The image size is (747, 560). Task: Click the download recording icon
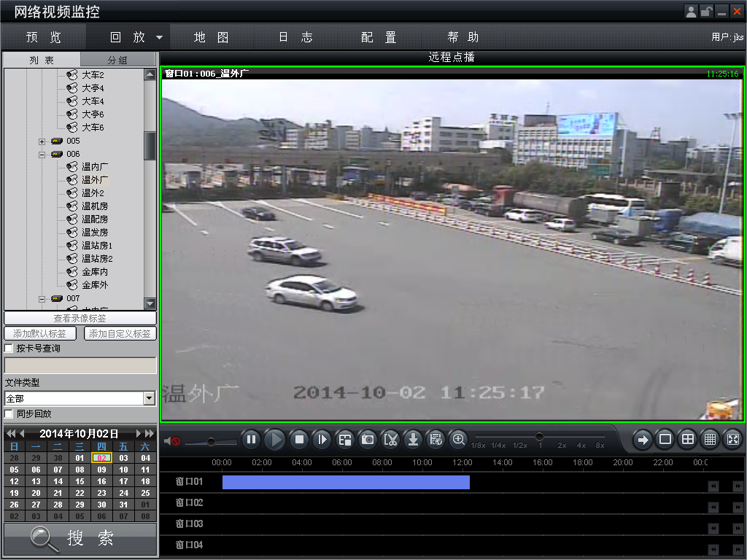tap(413, 440)
